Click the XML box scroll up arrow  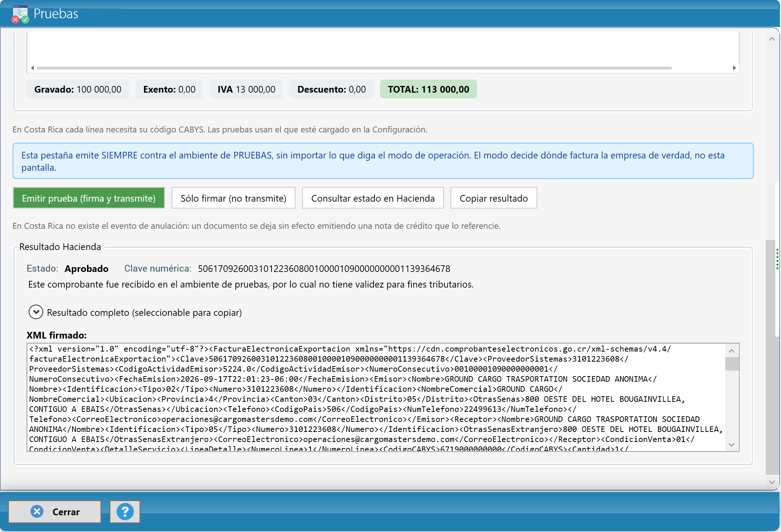(x=732, y=350)
